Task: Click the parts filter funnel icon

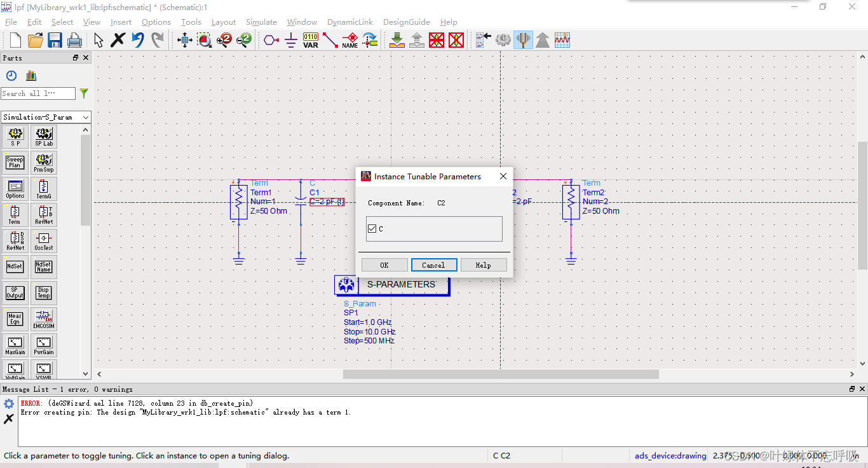Action: coord(84,93)
